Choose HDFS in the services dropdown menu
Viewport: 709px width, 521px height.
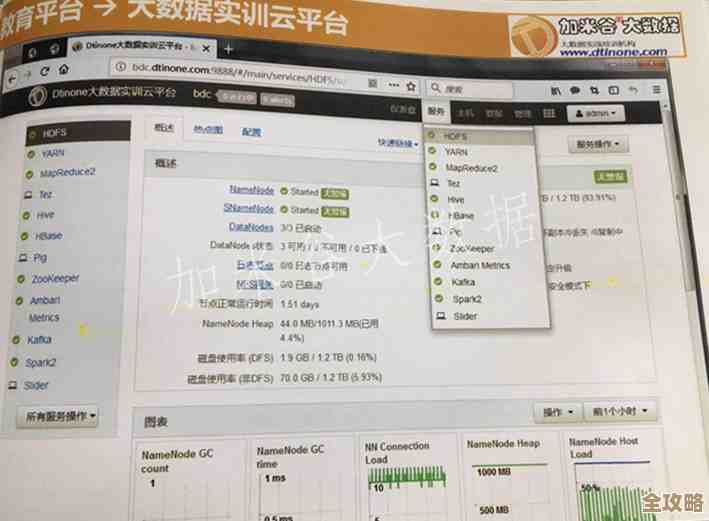tap(479, 136)
